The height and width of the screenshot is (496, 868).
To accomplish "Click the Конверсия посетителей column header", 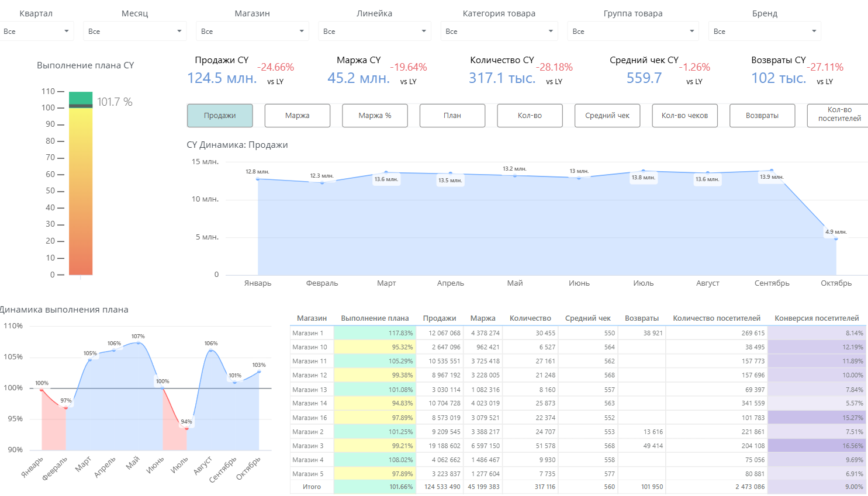I will (x=817, y=318).
